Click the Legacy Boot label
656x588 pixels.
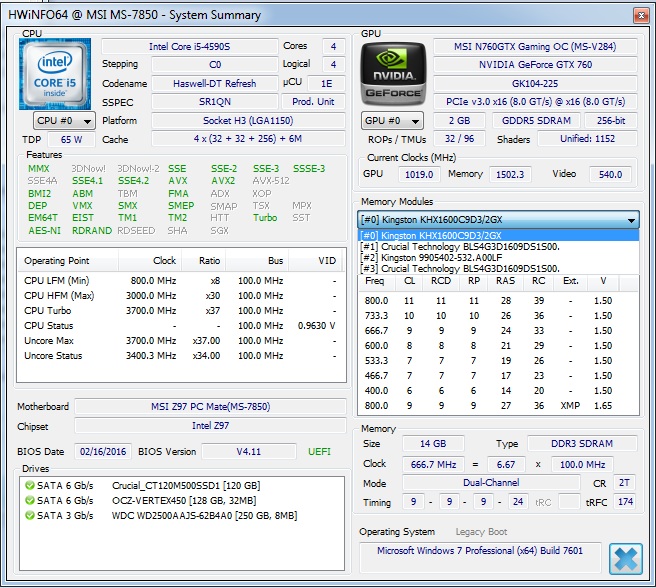pyautogui.click(x=481, y=532)
